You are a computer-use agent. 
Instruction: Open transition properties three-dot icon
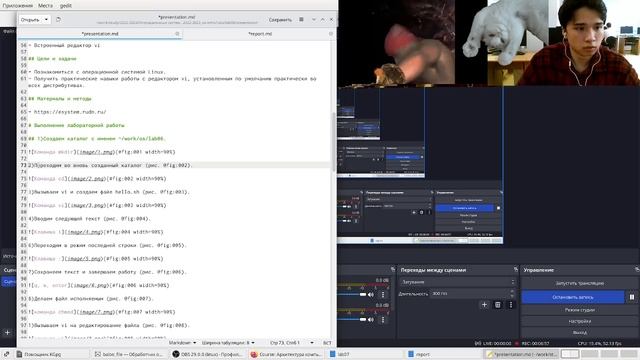pos(511,304)
